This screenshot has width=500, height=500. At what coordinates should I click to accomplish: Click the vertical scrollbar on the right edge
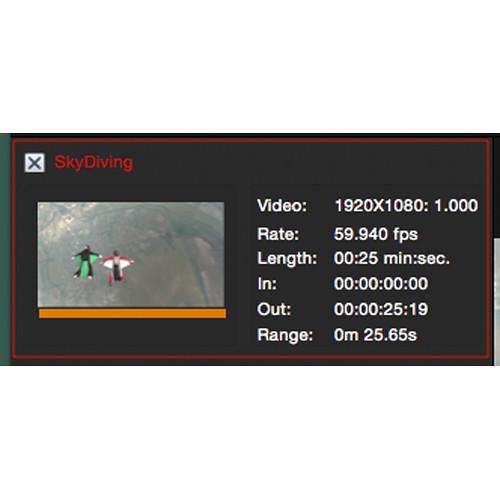(497, 302)
